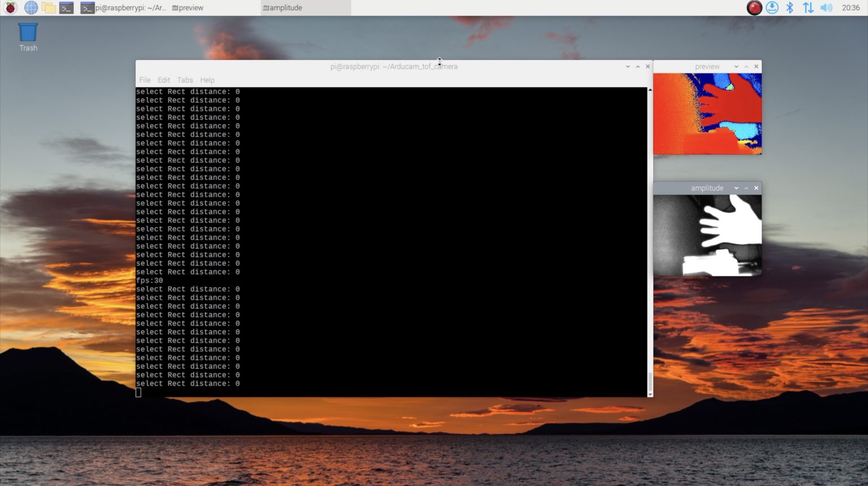
Task: Click the depth preview image
Action: coord(707,114)
